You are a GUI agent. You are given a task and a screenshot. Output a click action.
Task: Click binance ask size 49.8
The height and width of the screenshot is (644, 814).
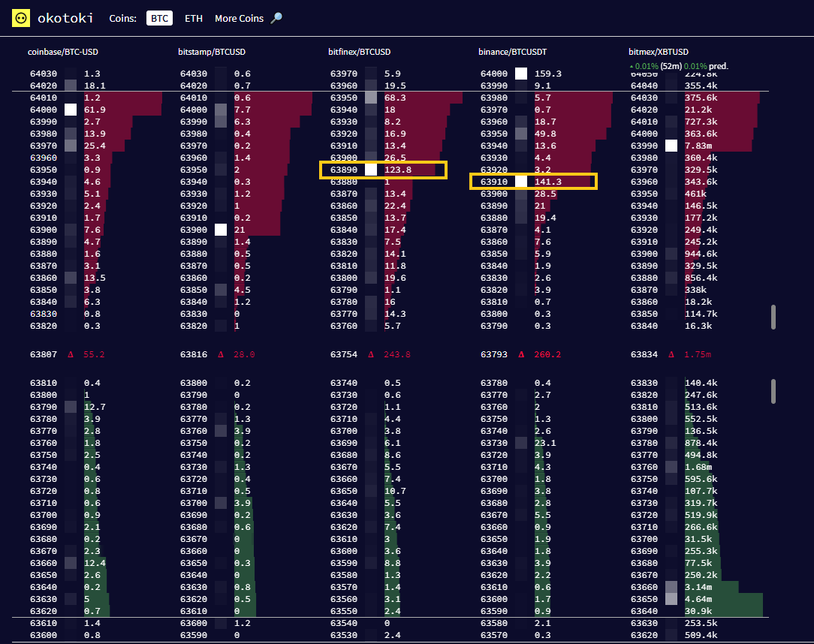[x=545, y=134]
